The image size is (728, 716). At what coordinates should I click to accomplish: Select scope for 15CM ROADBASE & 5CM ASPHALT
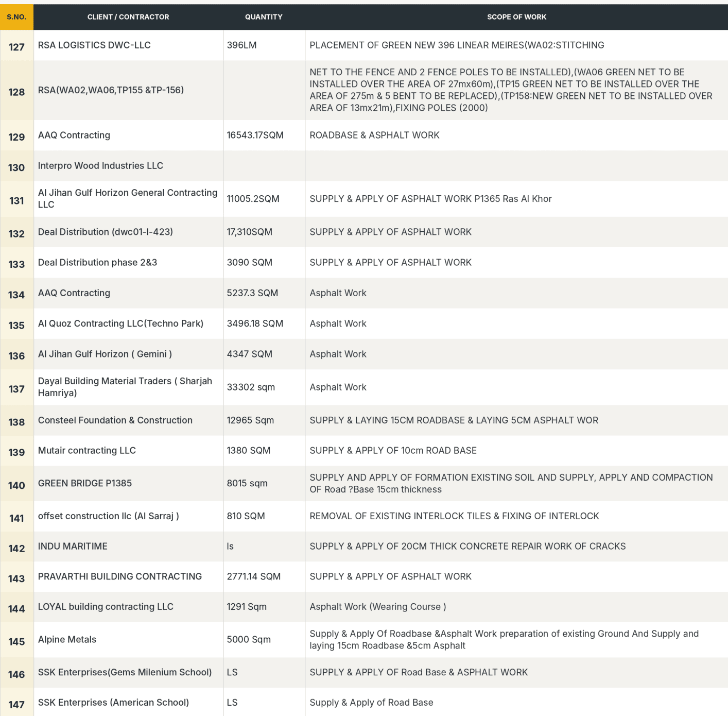[x=454, y=420]
